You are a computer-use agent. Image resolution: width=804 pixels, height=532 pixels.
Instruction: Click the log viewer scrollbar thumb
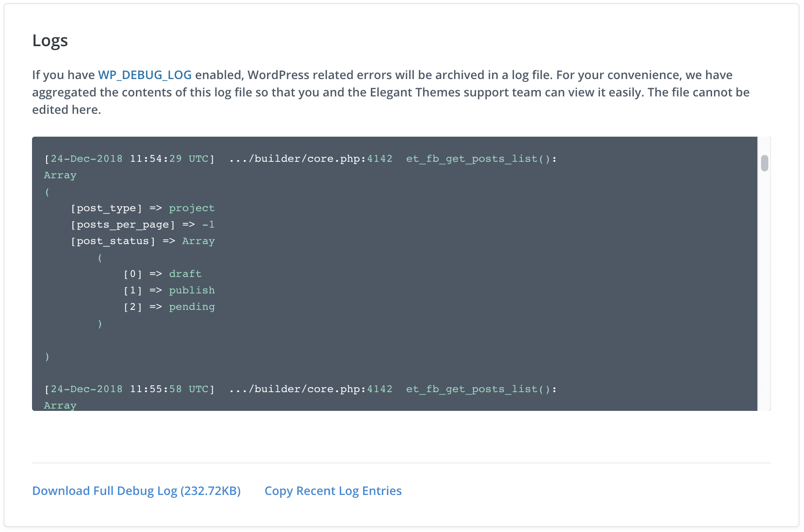click(764, 163)
